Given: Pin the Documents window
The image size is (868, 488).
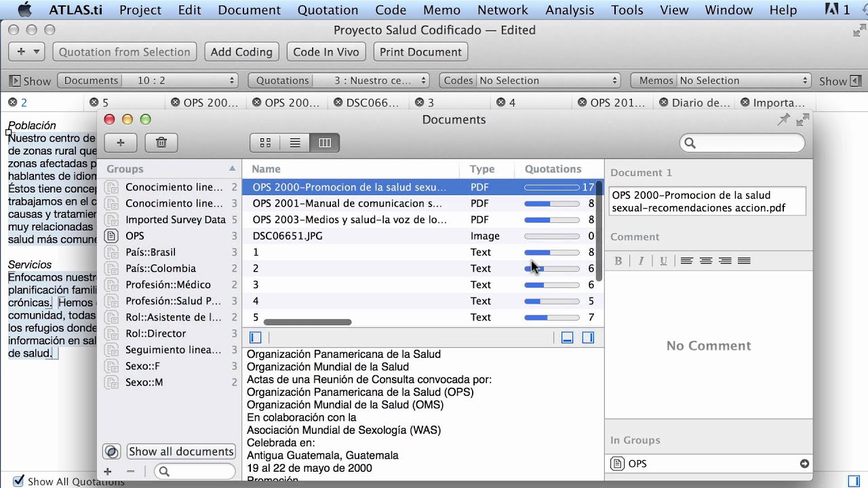Looking at the screenshot, I should [783, 119].
